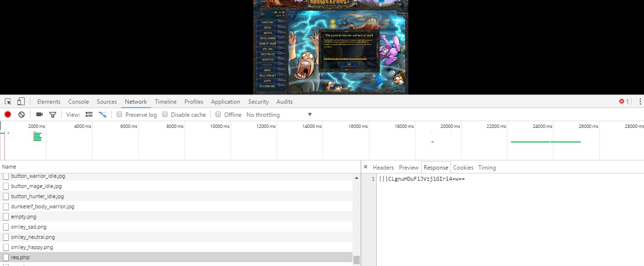Open the Elements panel tab

(x=49, y=102)
